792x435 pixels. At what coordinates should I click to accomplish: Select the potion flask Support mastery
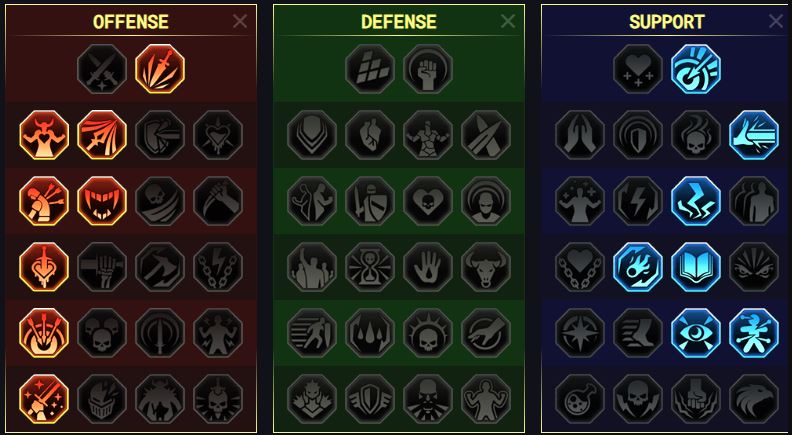point(579,399)
